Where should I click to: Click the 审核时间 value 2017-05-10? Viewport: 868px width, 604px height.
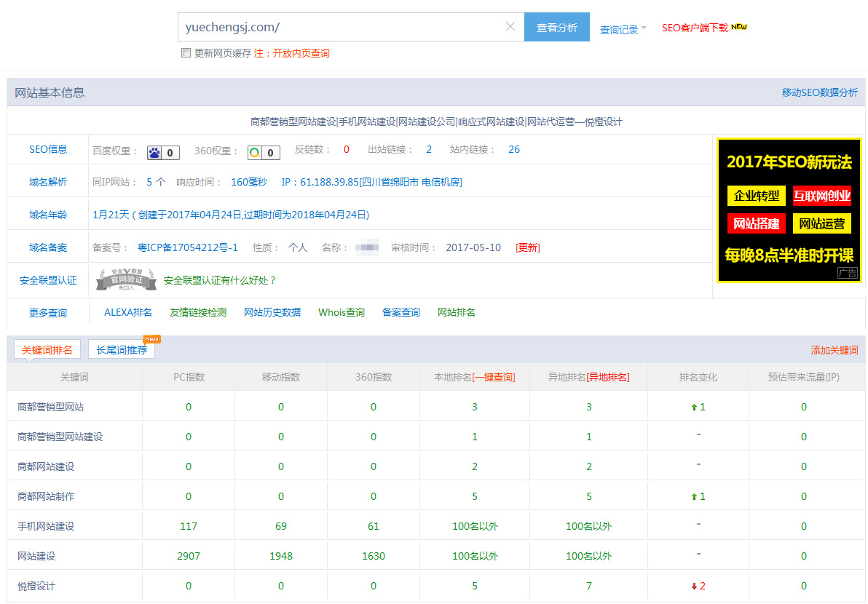(473, 248)
